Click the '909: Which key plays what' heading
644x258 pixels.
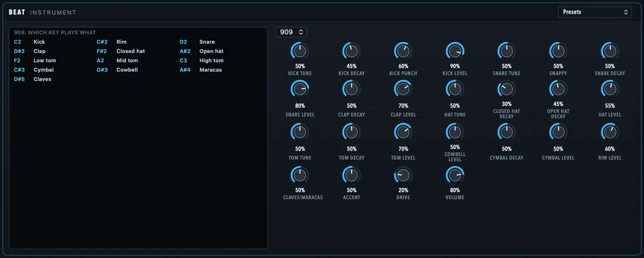[55, 33]
